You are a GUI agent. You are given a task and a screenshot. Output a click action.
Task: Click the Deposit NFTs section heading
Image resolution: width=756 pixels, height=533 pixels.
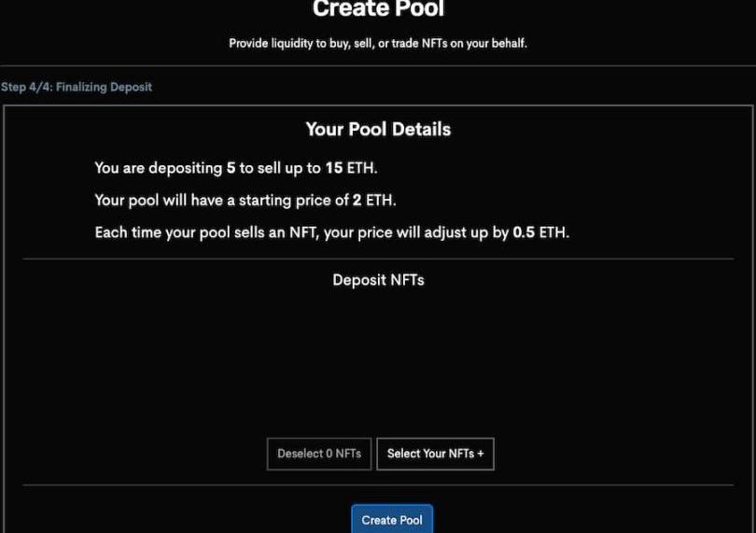coord(378,279)
